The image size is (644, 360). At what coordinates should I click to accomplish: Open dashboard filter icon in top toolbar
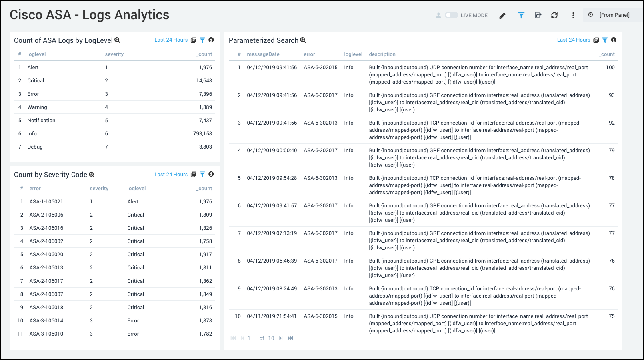click(x=521, y=16)
